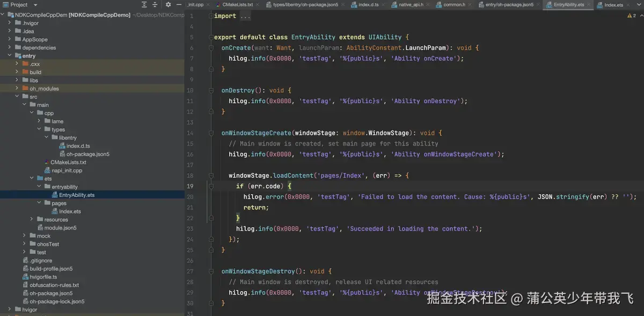Switch to the entry/oh-package.json5 tab

(x=510, y=4)
